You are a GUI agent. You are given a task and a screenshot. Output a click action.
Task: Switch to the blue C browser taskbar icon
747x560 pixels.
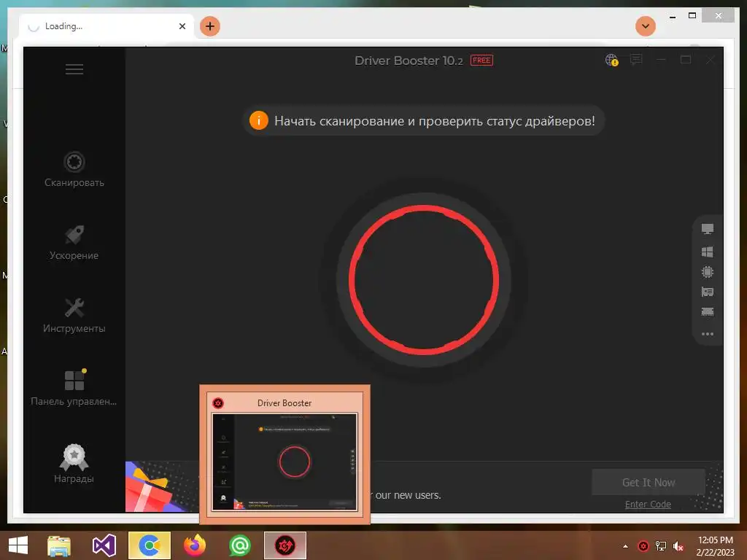click(150, 545)
